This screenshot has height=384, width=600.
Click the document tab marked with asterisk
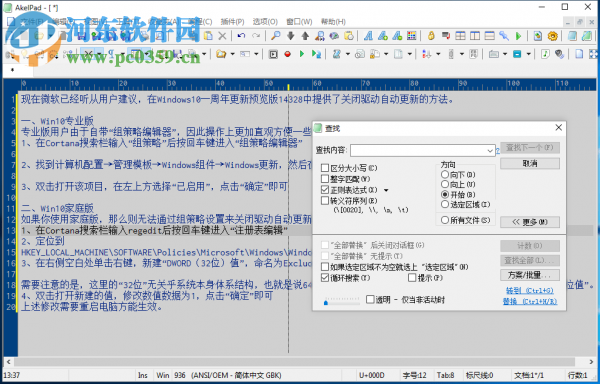[x=13, y=70]
